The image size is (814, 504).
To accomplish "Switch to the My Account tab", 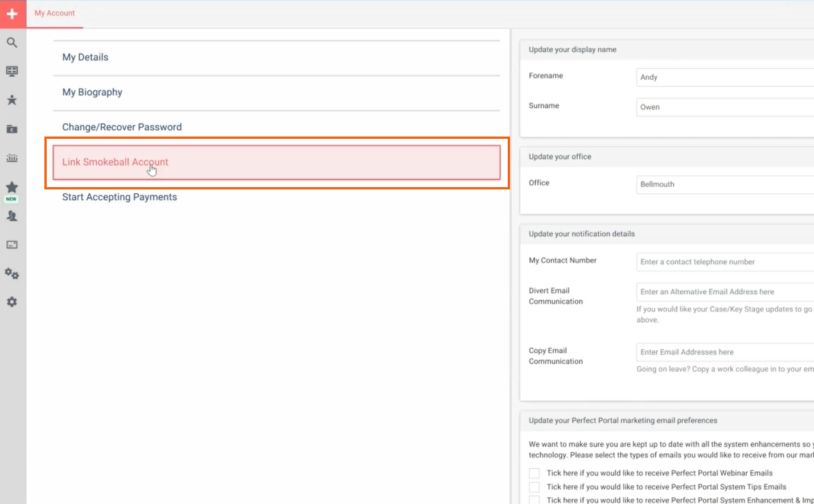I will click(55, 13).
